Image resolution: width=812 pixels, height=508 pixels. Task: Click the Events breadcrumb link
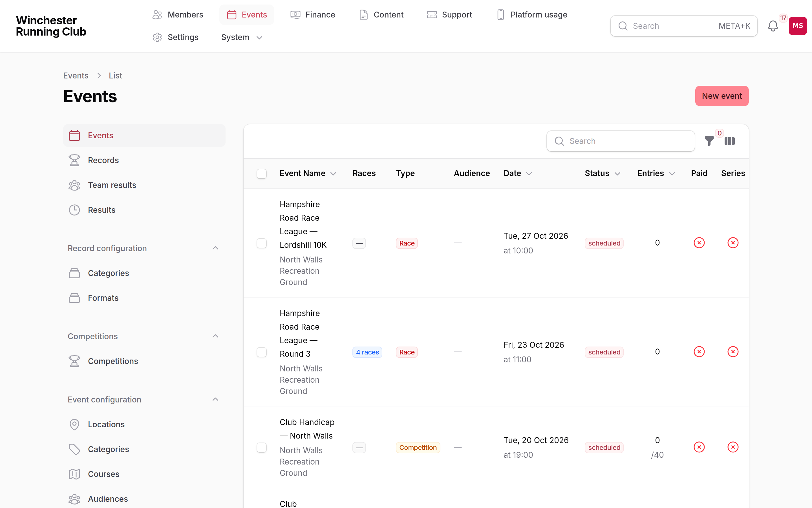tap(76, 76)
